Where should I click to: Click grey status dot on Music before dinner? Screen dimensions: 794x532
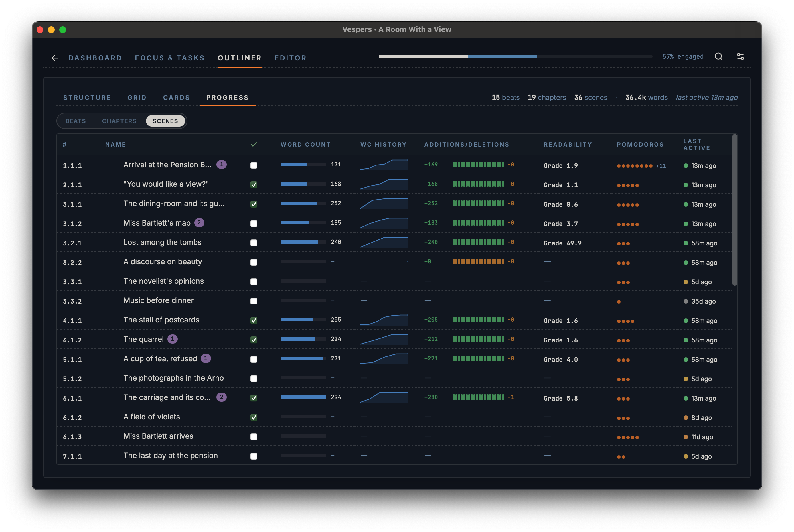(686, 302)
